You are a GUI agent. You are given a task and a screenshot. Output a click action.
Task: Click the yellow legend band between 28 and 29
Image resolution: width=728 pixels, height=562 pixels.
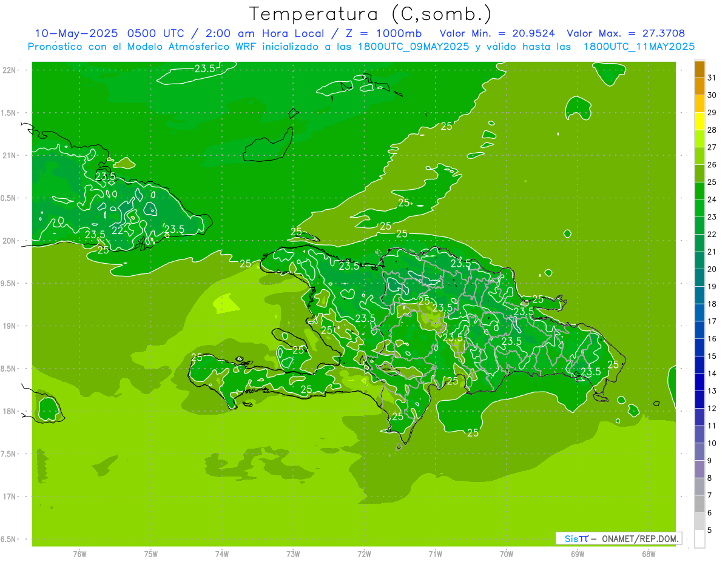[x=699, y=121]
